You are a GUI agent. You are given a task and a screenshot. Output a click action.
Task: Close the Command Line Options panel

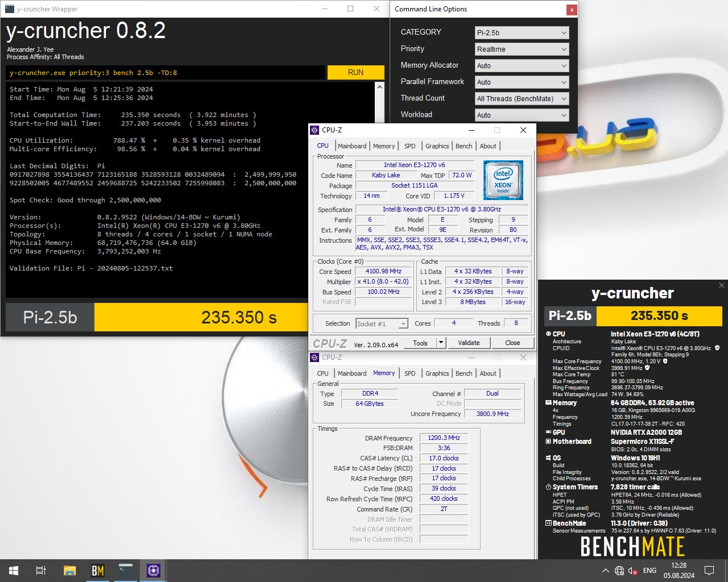571,10
